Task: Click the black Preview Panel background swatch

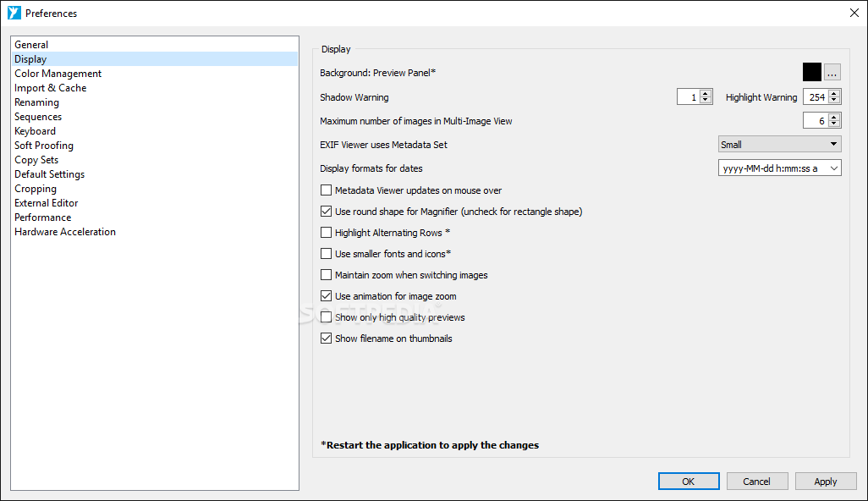Action: 812,72
